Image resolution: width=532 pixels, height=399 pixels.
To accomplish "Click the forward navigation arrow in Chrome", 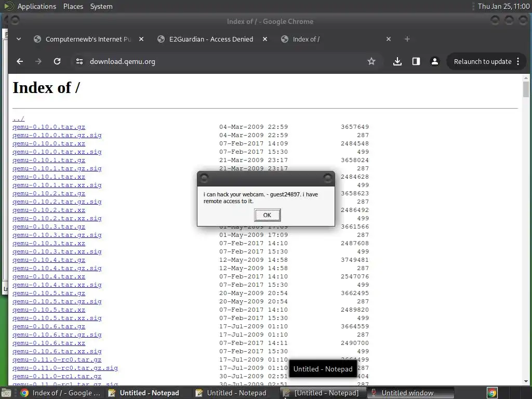I will [x=38, y=61].
